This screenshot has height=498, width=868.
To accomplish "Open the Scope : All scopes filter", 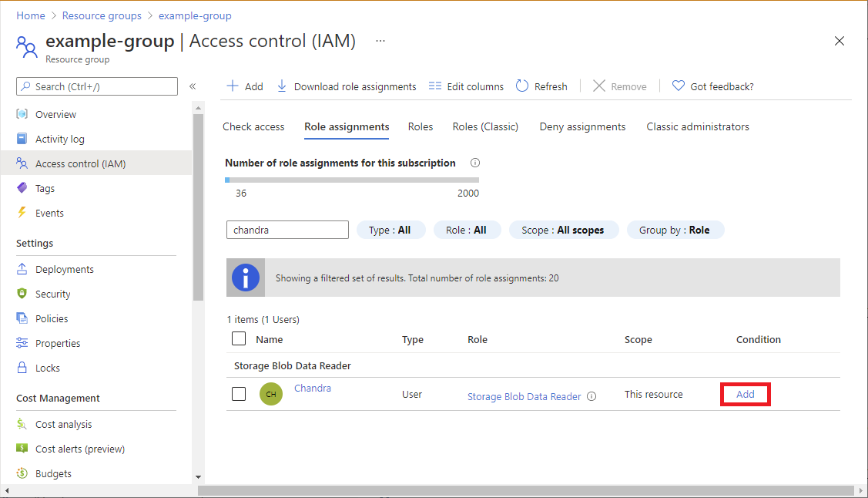I will pos(563,230).
